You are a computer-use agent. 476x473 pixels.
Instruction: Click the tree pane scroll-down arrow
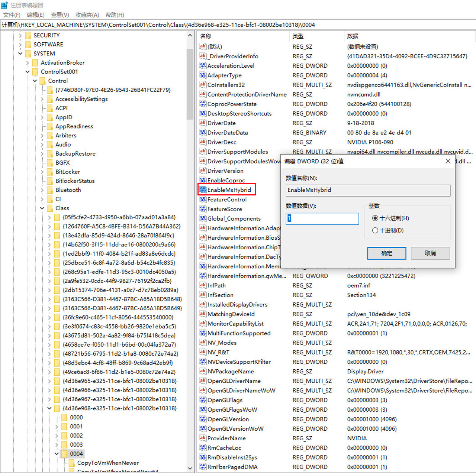tap(190, 469)
